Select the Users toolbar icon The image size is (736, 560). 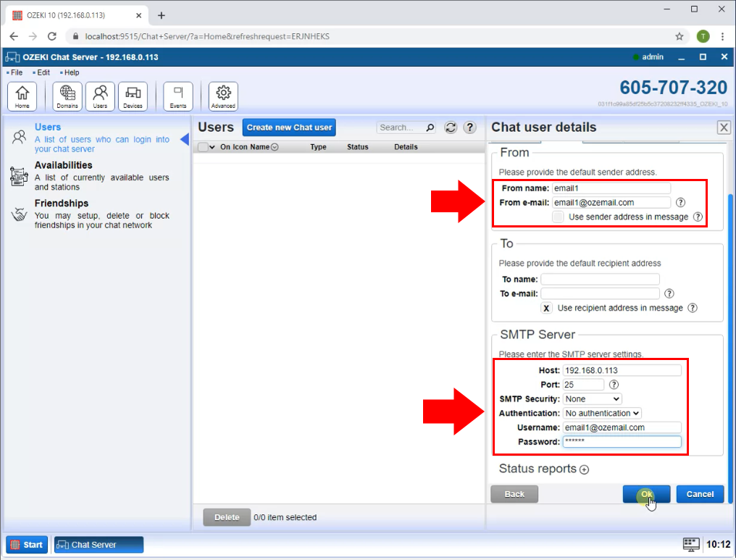pos(100,95)
